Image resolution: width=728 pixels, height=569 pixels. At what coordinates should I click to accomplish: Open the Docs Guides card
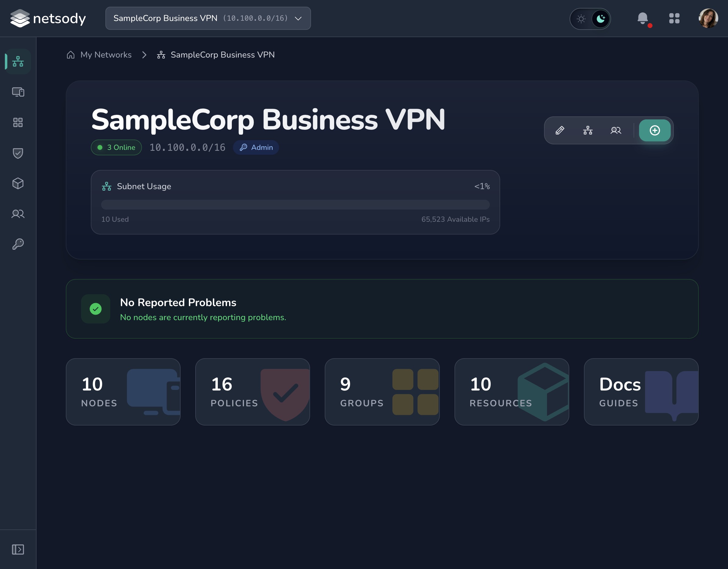[641, 392]
